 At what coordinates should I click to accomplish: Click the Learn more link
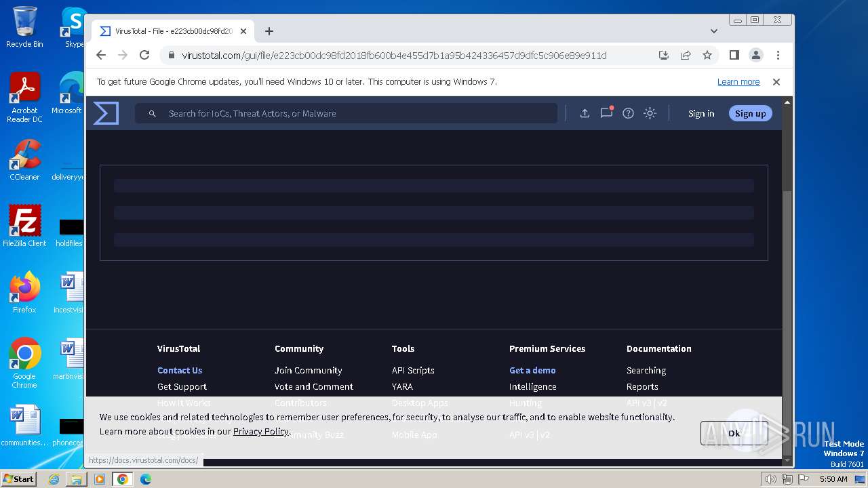pyautogui.click(x=738, y=82)
